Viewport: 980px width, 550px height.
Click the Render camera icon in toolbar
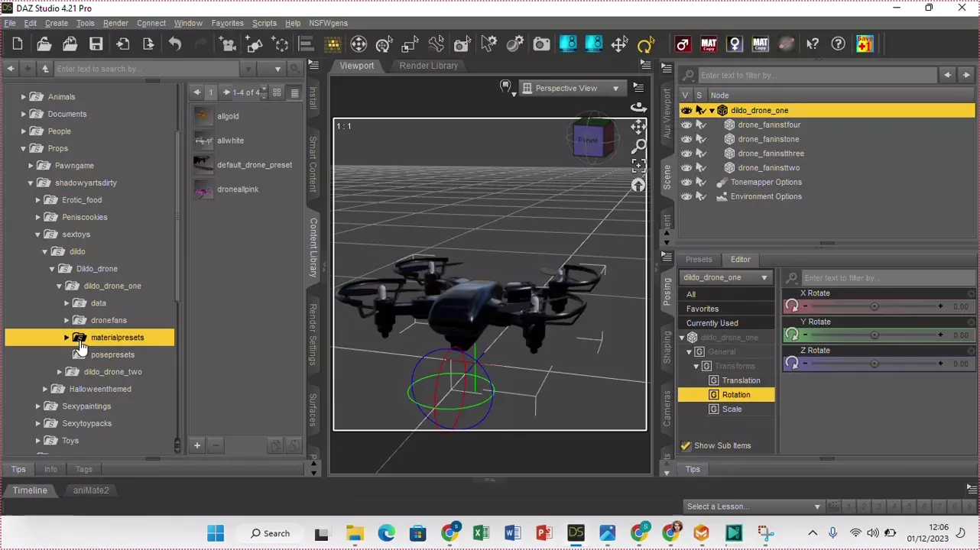pyautogui.click(x=541, y=44)
